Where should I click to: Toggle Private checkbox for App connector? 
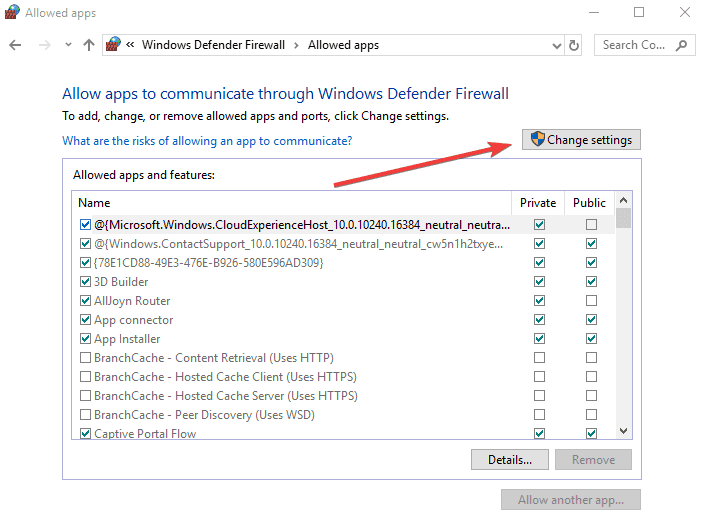click(540, 320)
